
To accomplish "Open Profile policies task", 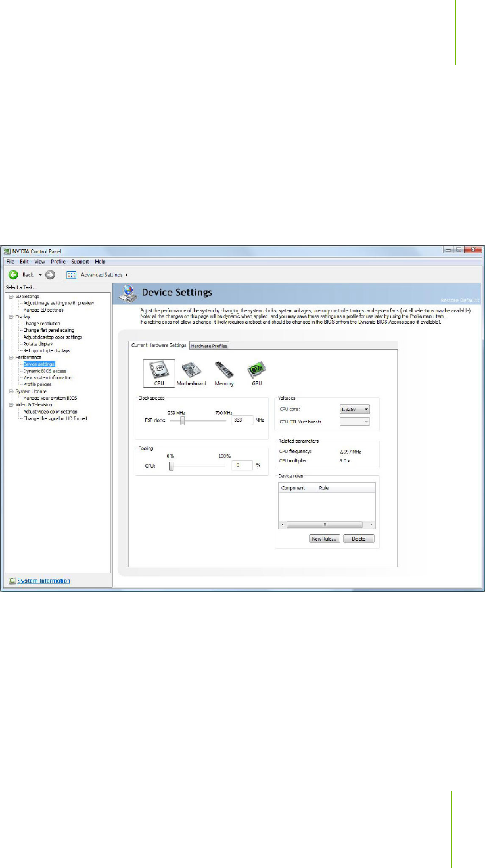I will click(x=38, y=384).
